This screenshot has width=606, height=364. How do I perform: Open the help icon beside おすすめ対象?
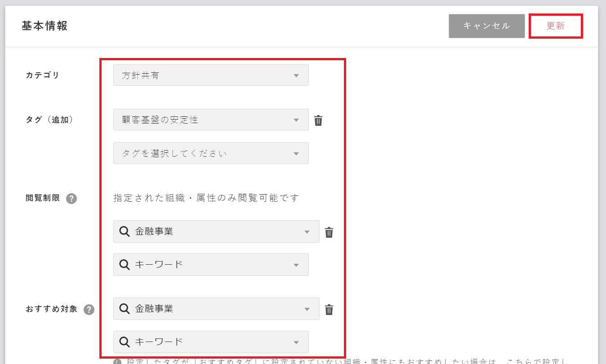tap(89, 310)
